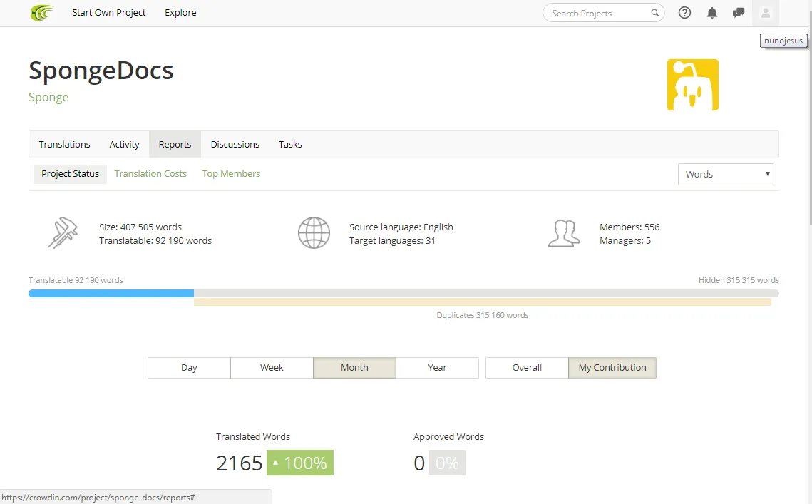
Task: Click the nunojesus tooltip label
Action: 783,41
